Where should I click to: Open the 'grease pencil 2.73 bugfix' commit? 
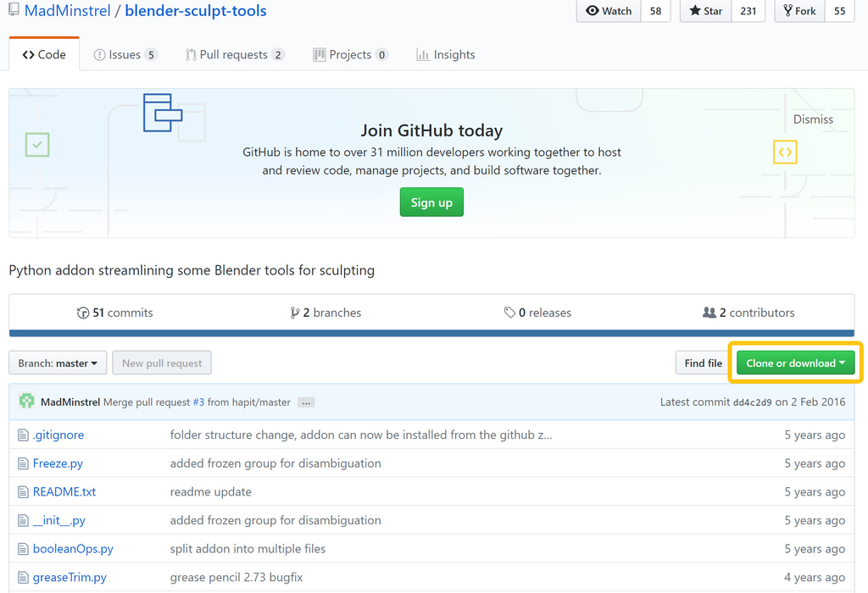pyautogui.click(x=236, y=577)
